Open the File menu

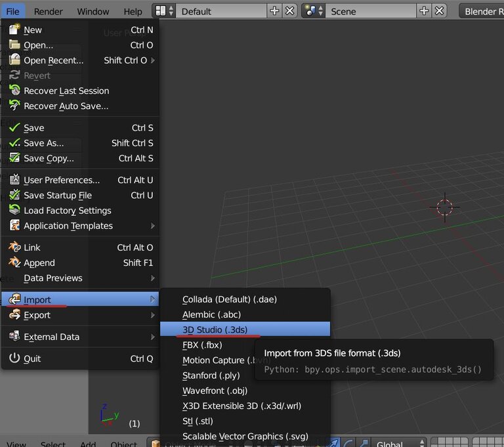pyautogui.click(x=13, y=12)
